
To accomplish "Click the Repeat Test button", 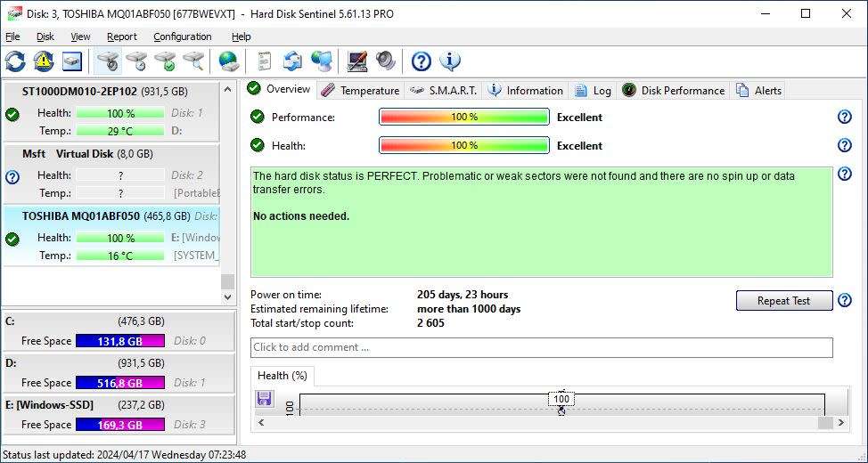I will click(784, 300).
